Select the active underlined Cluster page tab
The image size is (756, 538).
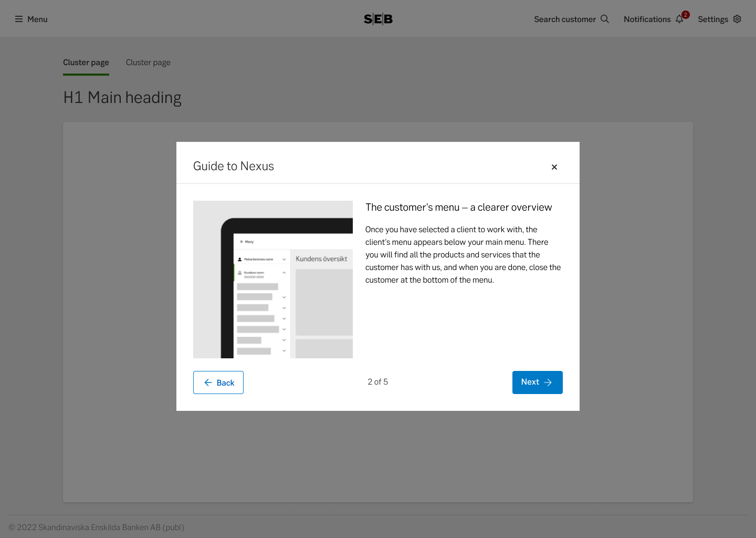(86, 63)
